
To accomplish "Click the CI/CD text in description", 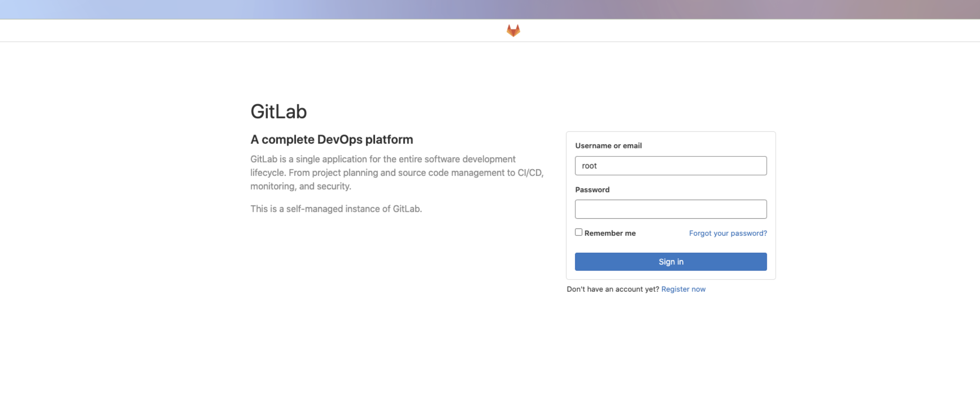I will pos(529,173).
